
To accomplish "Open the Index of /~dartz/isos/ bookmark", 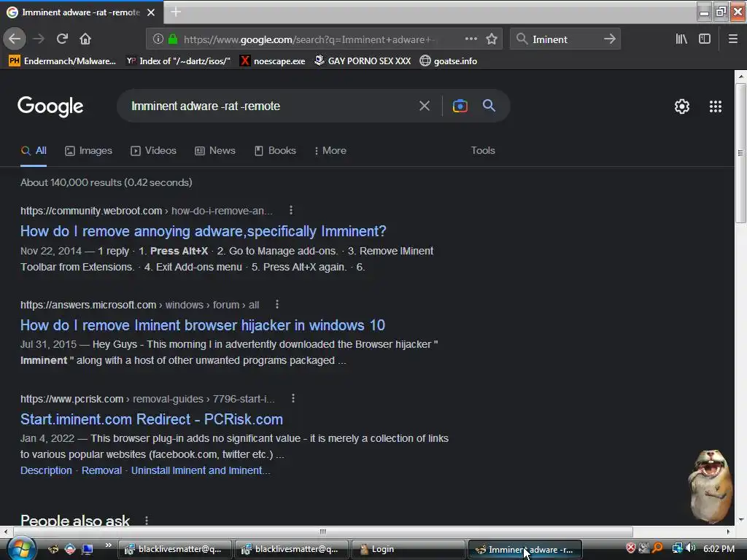I will (178, 61).
